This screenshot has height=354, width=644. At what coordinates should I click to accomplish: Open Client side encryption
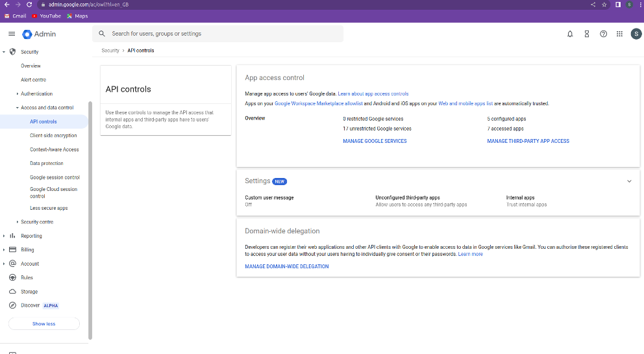(x=53, y=136)
